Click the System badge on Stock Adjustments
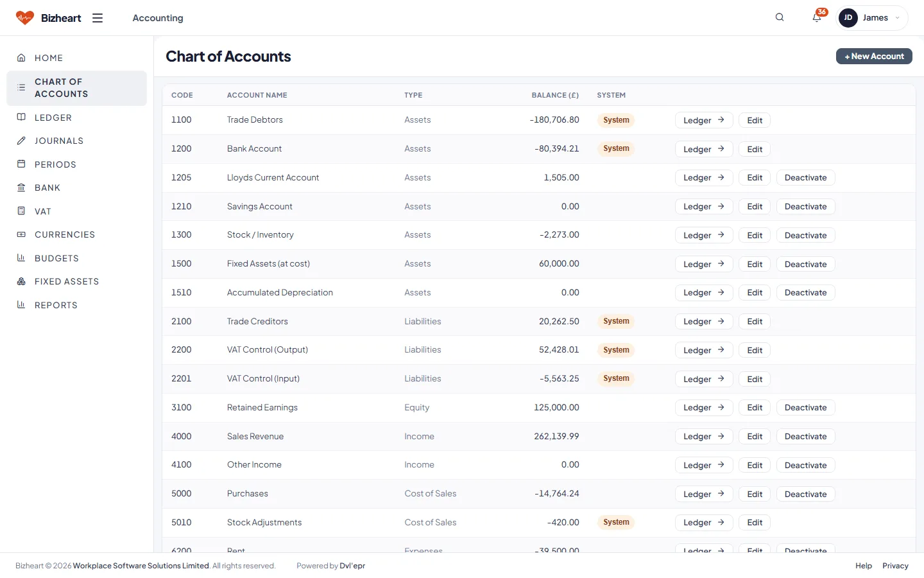The width and height of the screenshot is (924, 578). tap(616, 522)
